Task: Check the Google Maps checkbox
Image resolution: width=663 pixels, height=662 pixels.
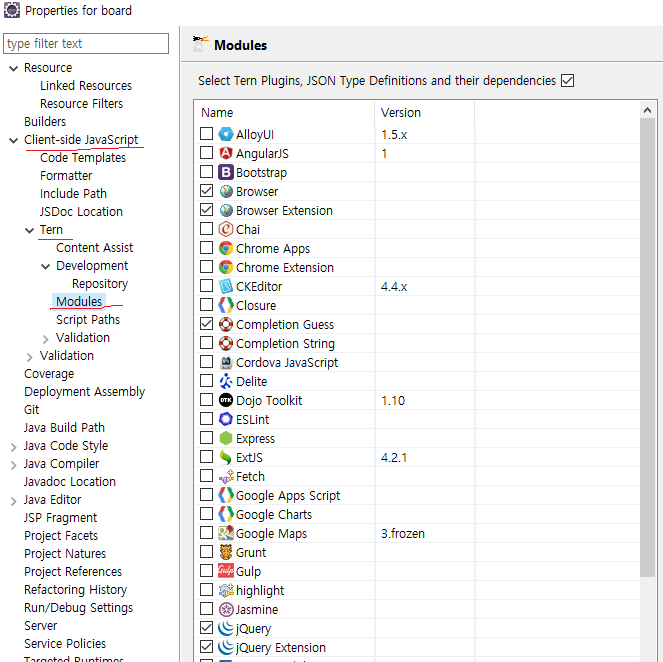Action: [206, 533]
